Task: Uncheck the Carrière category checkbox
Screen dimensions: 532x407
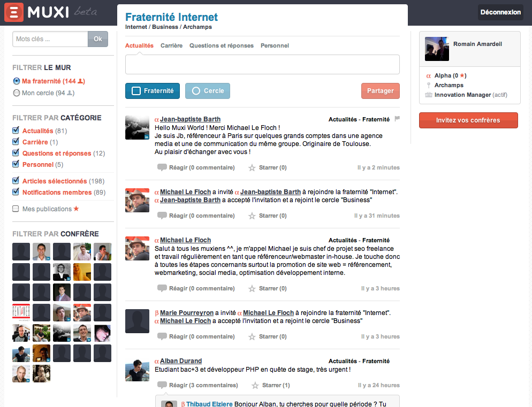Action: [x=16, y=141]
